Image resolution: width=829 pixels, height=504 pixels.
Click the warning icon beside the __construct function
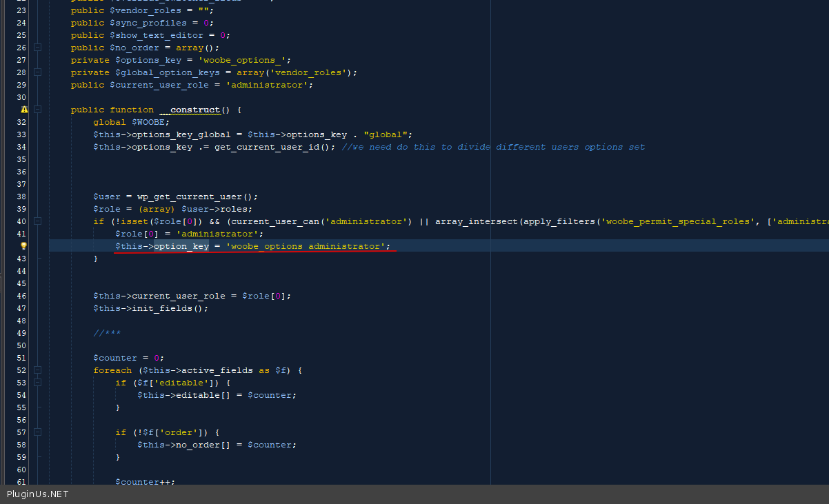click(24, 110)
